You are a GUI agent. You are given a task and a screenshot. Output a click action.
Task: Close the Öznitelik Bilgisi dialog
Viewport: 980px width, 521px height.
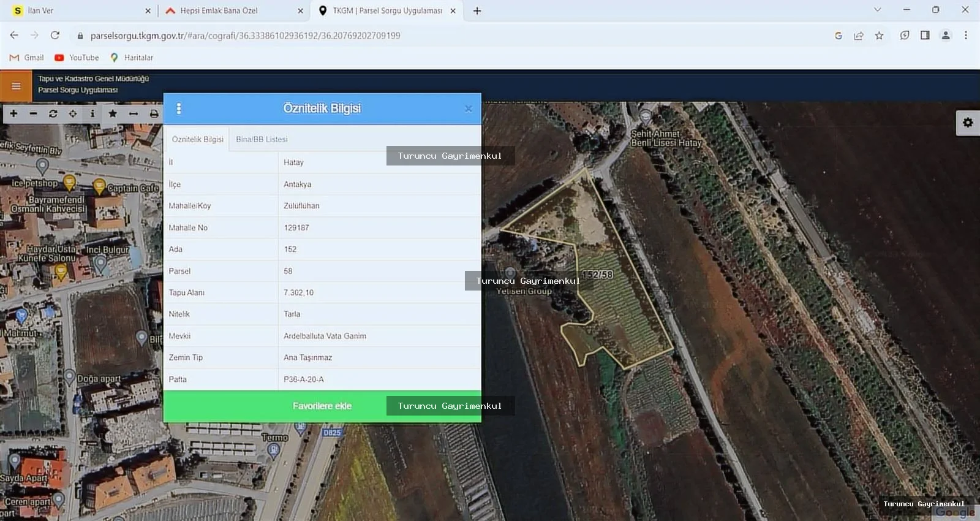[469, 109]
